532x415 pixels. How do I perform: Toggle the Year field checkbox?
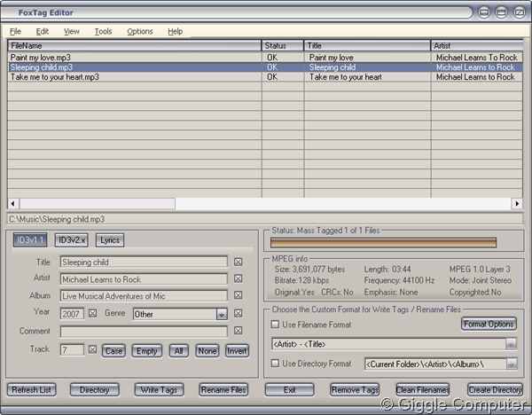click(92, 313)
